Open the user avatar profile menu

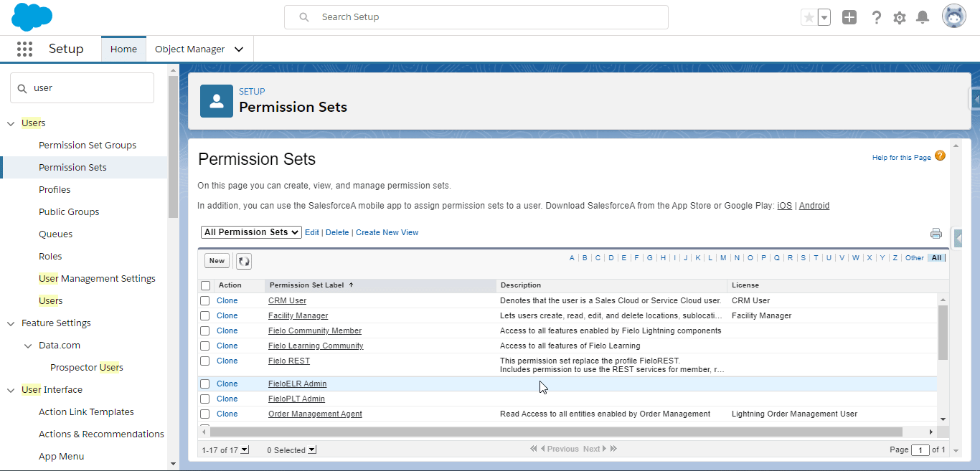[x=954, y=16]
